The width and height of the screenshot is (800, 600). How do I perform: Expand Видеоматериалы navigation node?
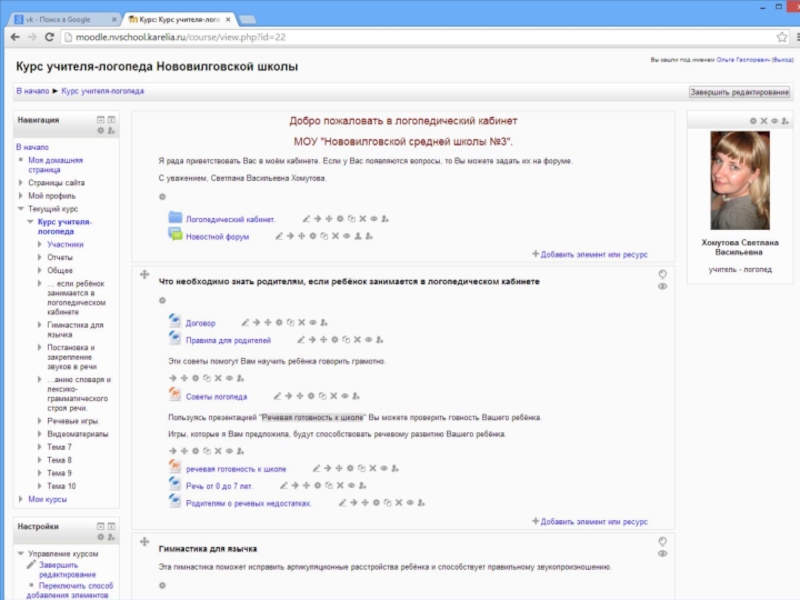tap(39, 434)
